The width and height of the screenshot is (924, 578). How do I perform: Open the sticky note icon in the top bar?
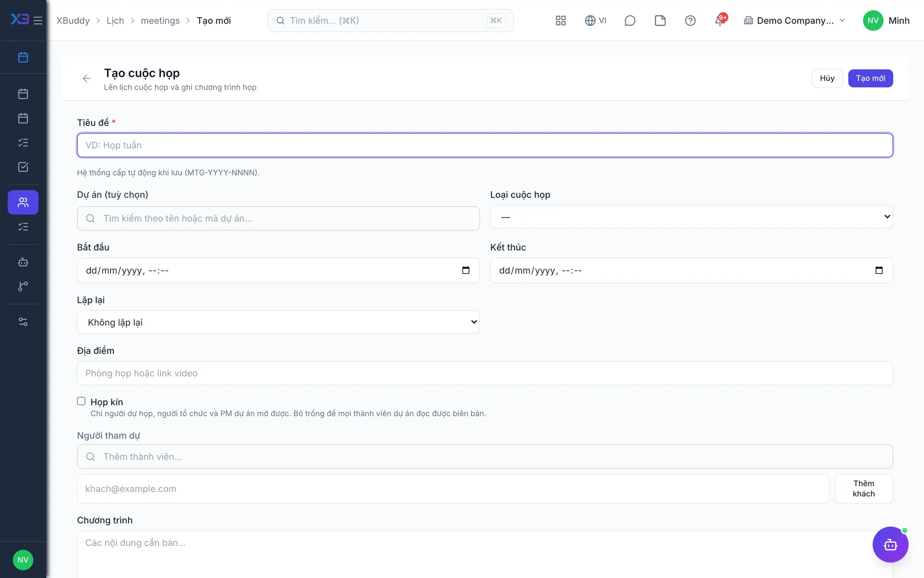(x=660, y=21)
